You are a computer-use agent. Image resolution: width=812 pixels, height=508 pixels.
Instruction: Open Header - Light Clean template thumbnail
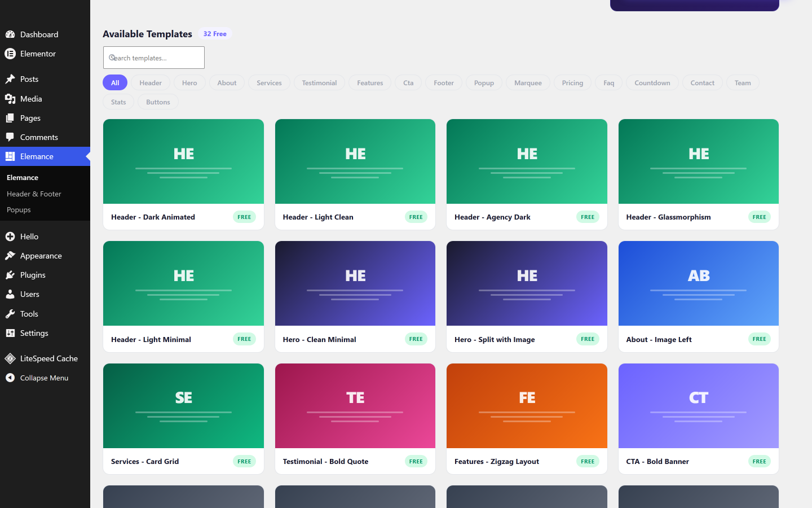[x=355, y=161]
